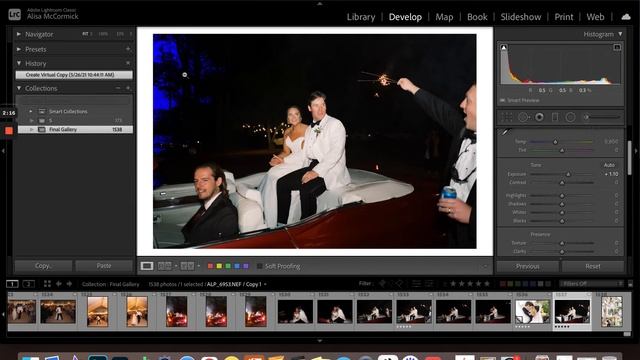Collapse the Histogram panel
The height and width of the screenshot is (360, 640).
(620, 34)
